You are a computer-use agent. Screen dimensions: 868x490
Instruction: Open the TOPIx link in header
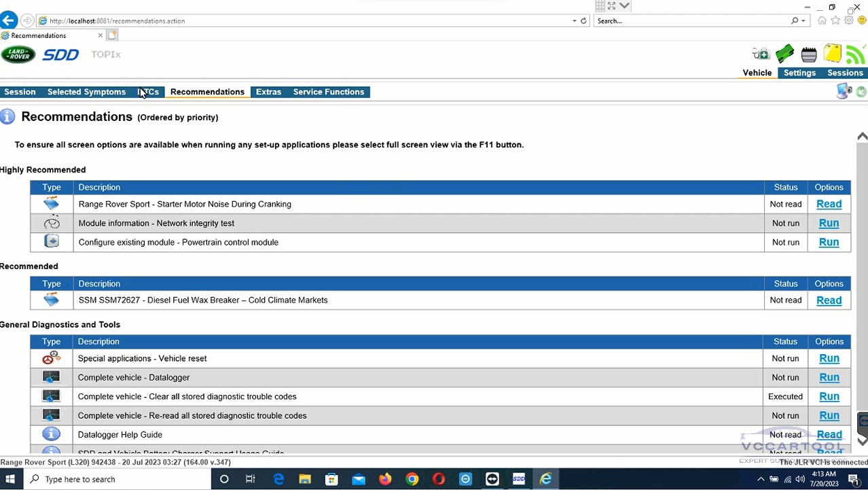105,54
